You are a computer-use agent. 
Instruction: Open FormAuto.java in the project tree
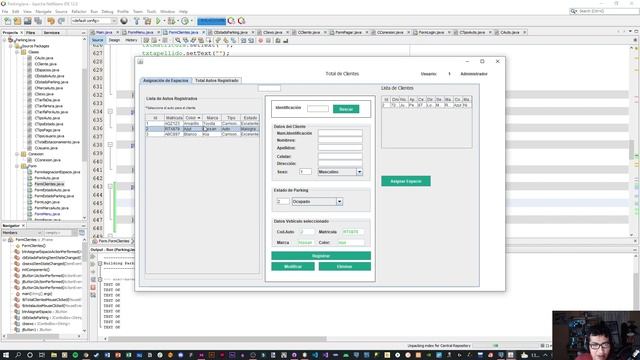pos(47,178)
